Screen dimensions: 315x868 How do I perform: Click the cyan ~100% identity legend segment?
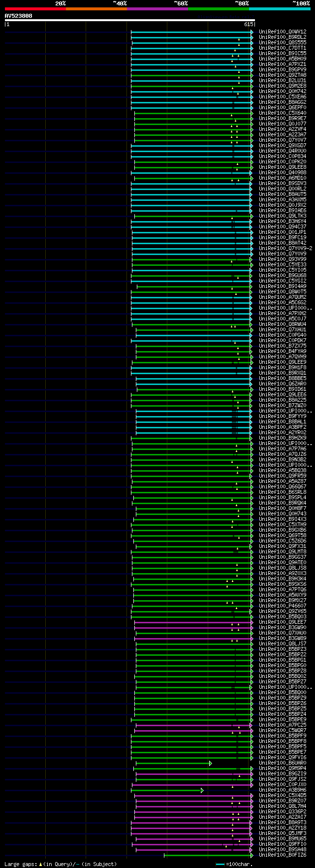tap(280, 8)
